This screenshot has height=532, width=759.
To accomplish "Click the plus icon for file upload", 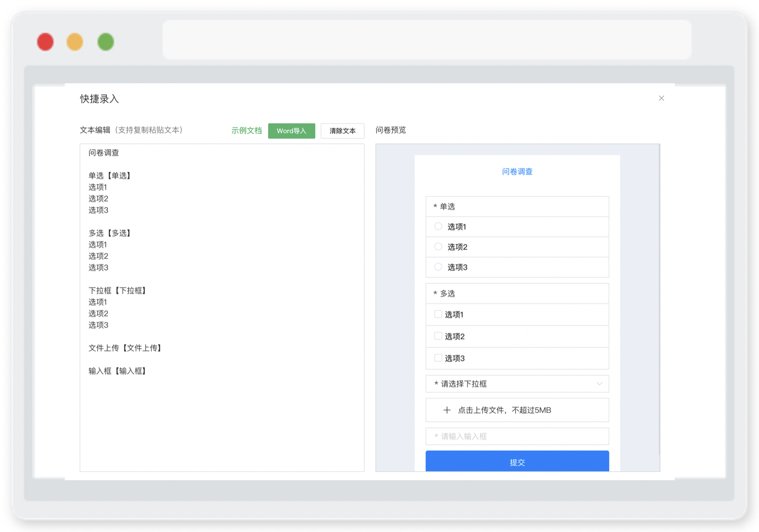I will click(447, 410).
